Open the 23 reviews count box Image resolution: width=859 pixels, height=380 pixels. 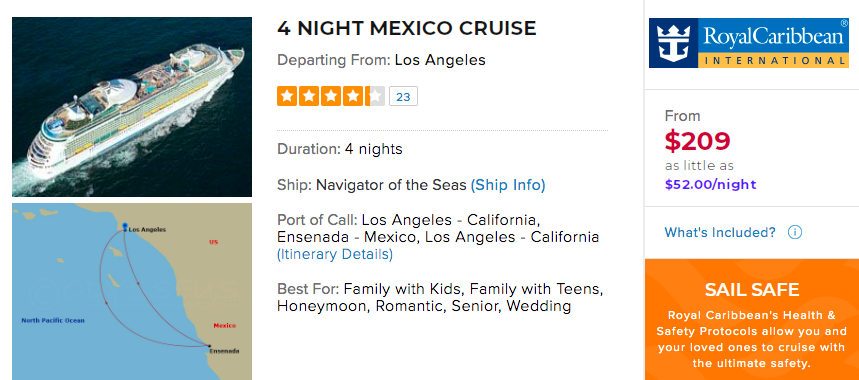click(403, 96)
